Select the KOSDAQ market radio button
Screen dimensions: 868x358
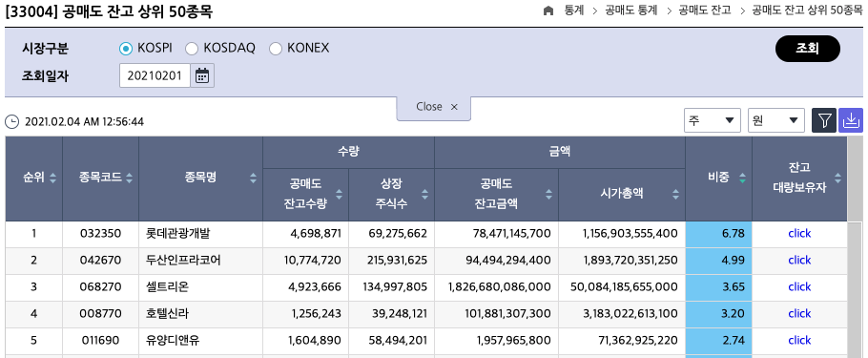(192, 49)
